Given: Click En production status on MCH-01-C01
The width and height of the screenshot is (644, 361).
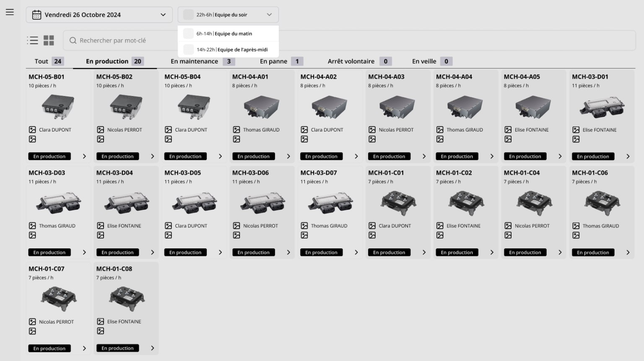Looking at the screenshot, I should (389, 253).
